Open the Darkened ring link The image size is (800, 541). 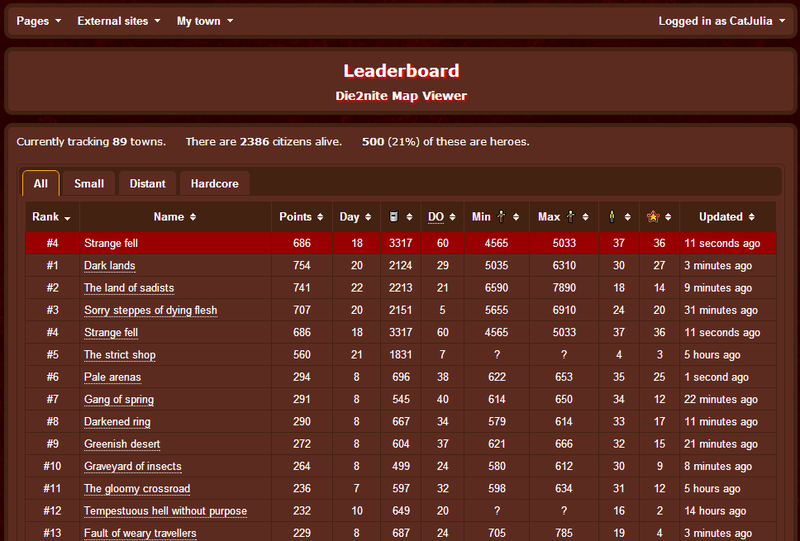pos(117,422)
